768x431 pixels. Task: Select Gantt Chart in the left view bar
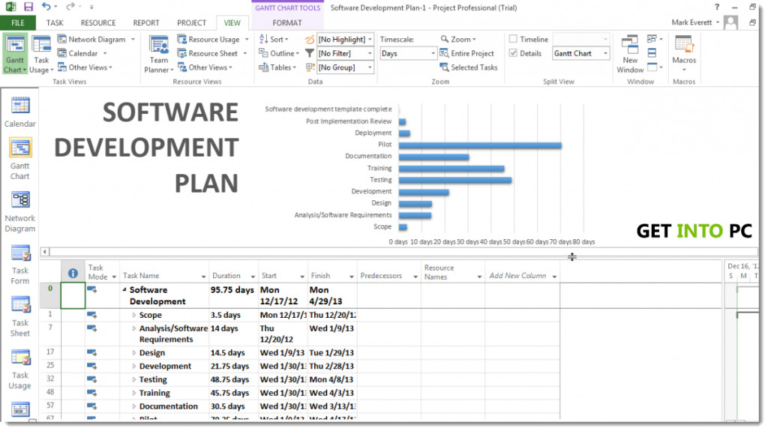[x=20, y=159]
